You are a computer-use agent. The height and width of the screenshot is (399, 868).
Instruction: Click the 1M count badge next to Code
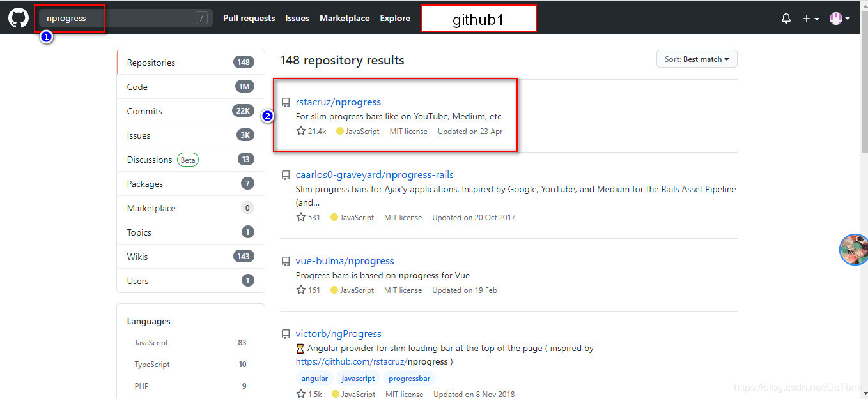coord(245,87)
